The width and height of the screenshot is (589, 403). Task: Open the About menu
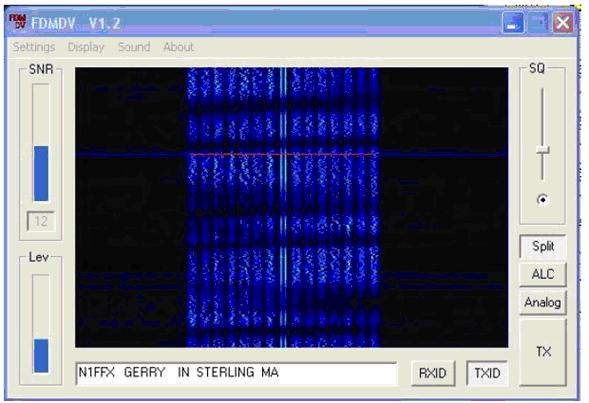click(178, 47)
